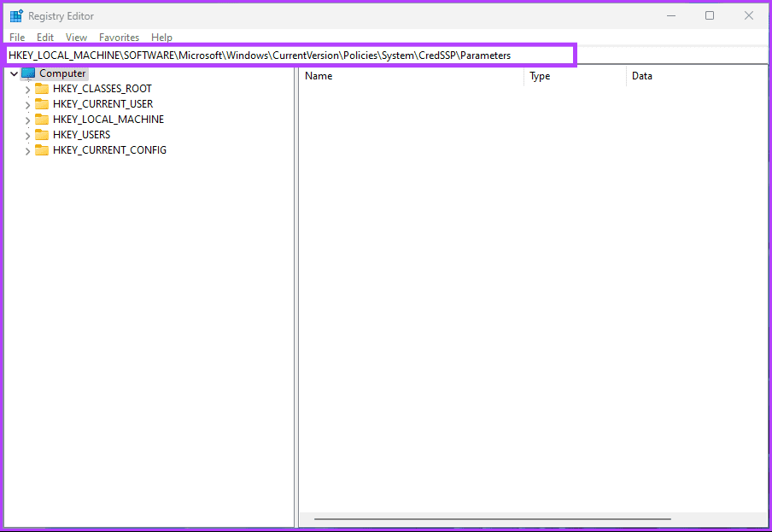Click the registry path address bar
Screen dimensions: 772x532
(290, 56)
